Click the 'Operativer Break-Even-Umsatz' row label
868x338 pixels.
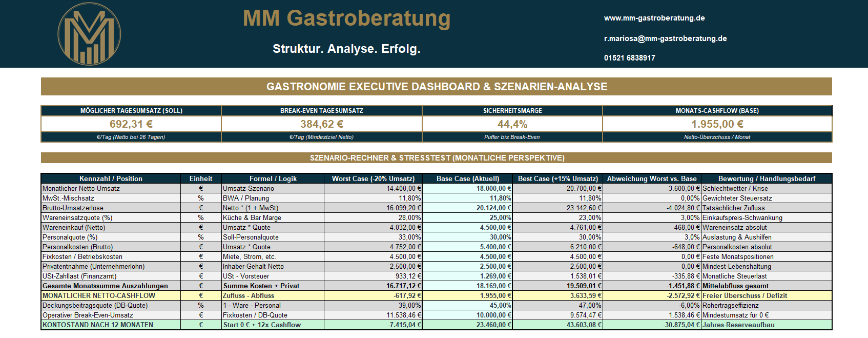111,315
